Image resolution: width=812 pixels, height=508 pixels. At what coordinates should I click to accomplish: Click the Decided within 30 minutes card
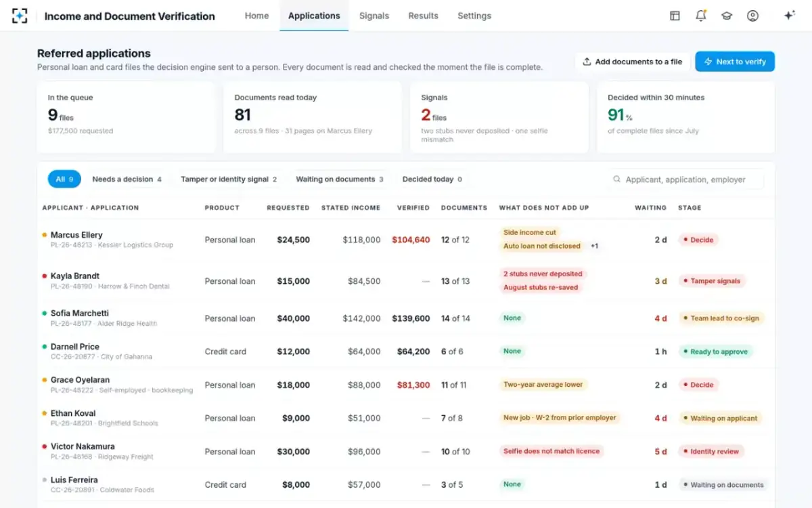tap(686, 117)
